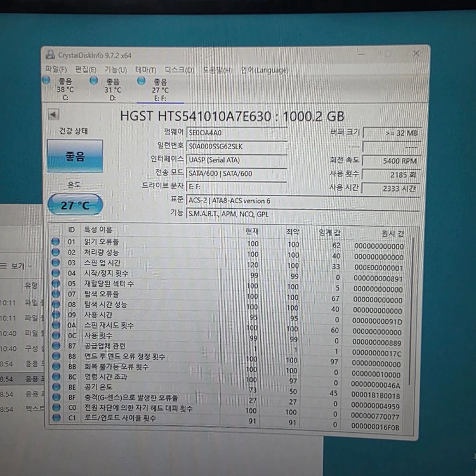The width and height of the screenshot is (476, 476).
Task: Click status dot for ID B7 공급업체 관련
Action: point(56,345)
